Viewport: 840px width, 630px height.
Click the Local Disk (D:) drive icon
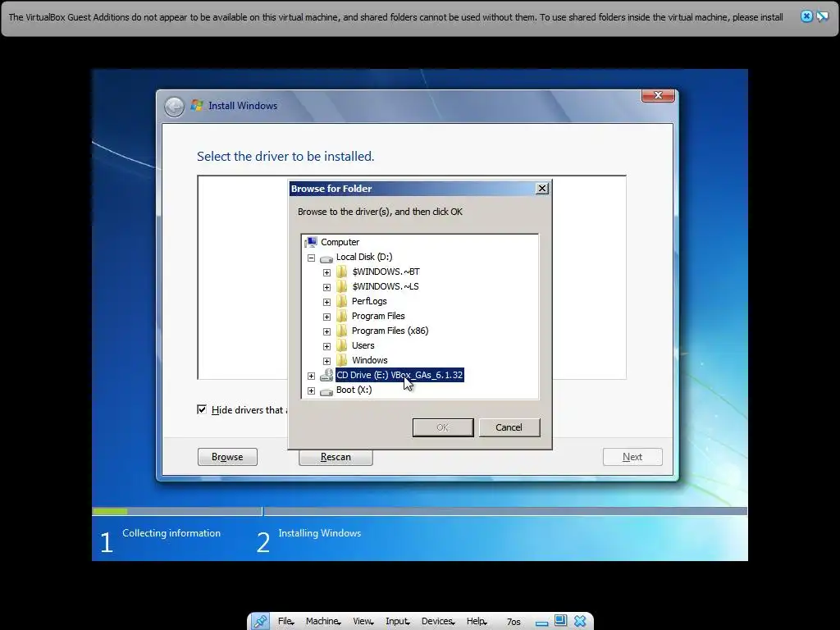point(326,258)
